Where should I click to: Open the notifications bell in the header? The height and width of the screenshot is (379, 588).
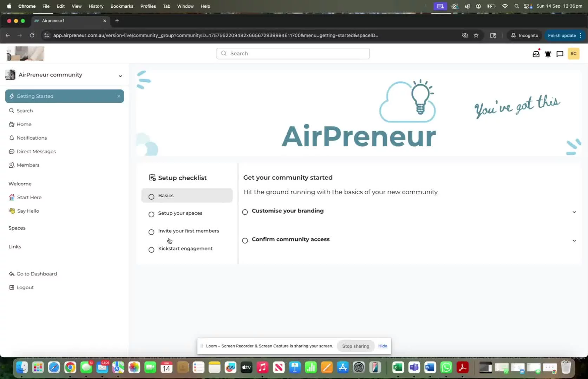click(x=548, y=54)
